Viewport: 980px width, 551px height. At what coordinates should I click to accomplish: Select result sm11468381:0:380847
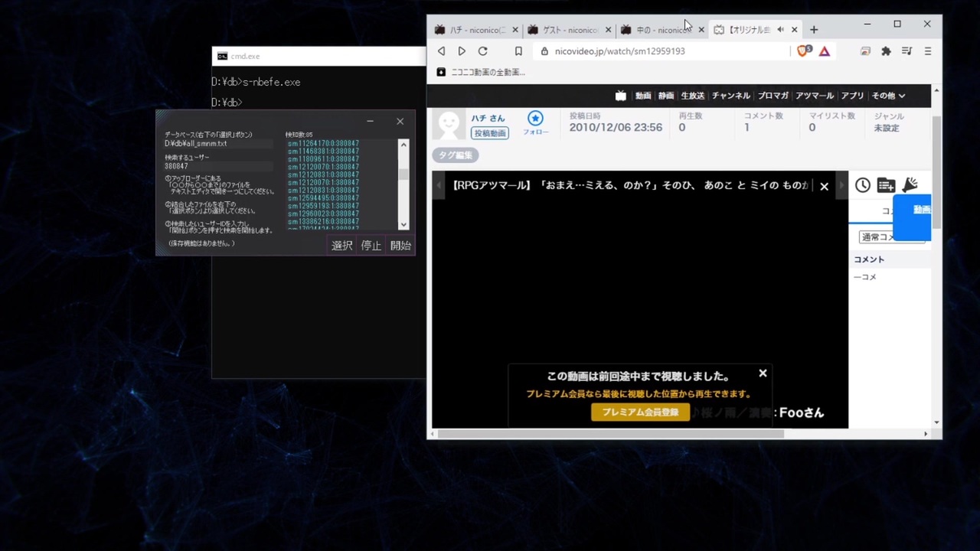coord(323,151)
